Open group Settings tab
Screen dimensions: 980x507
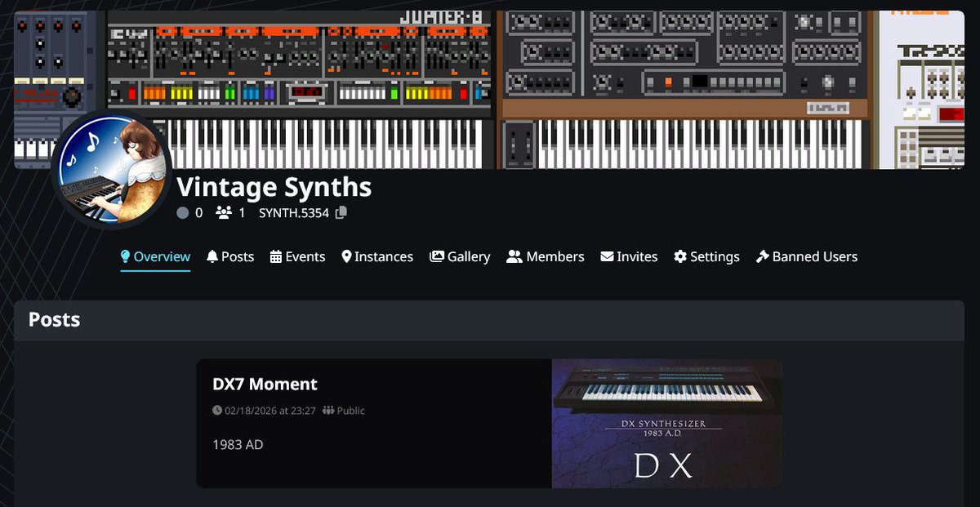tap(706, 256)
